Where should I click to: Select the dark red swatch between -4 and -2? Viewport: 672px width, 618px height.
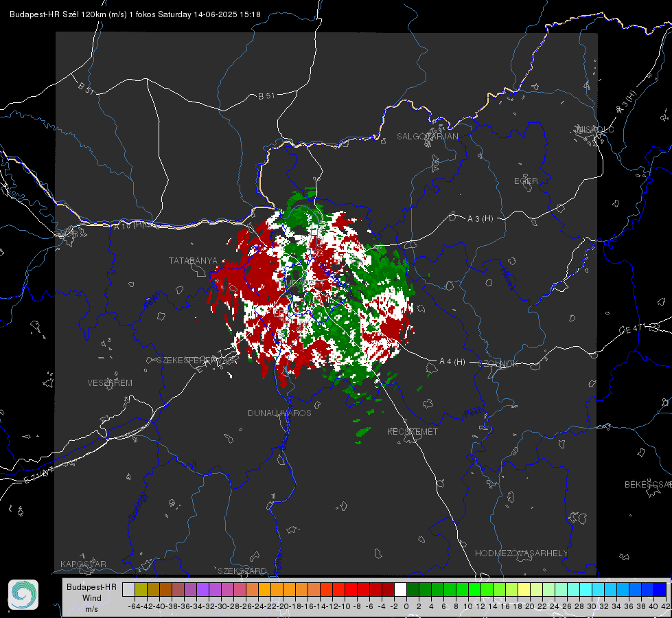point(389,589)
